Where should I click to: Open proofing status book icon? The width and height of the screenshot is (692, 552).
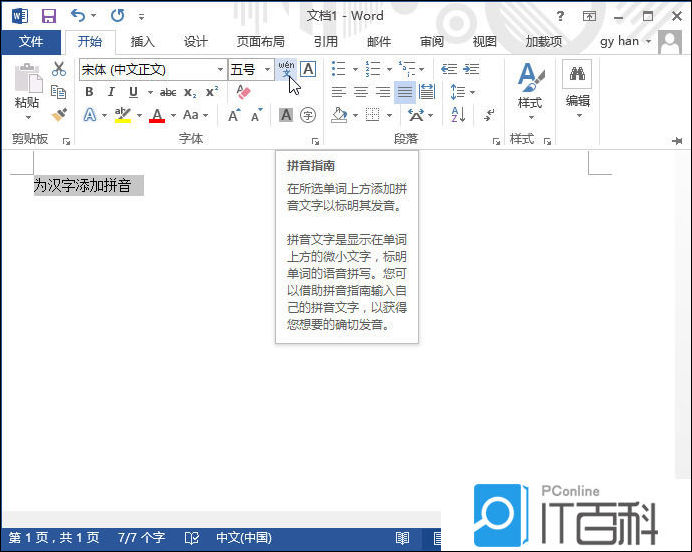click(192, 538)
